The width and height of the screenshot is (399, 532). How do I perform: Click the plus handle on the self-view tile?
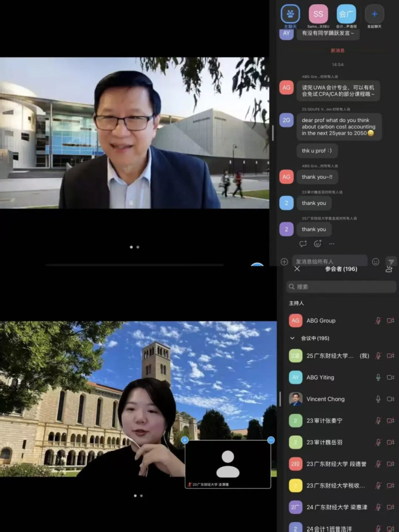pyautogui.click(x=185, y=440)
